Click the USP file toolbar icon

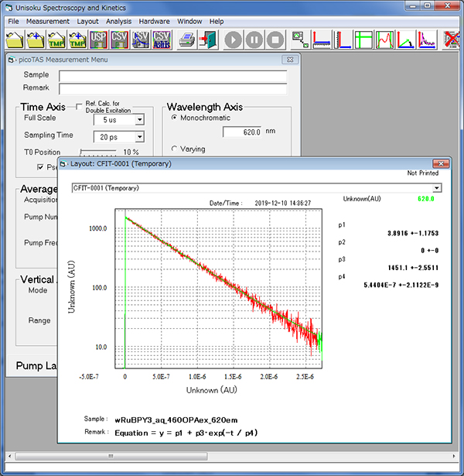pos(99,39)
